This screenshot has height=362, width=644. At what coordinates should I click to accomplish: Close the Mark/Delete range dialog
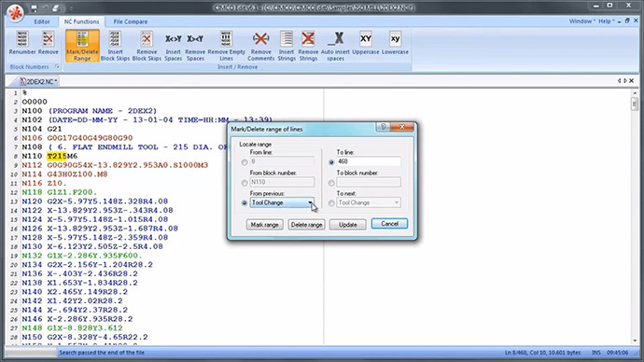(x=402, y=126)
